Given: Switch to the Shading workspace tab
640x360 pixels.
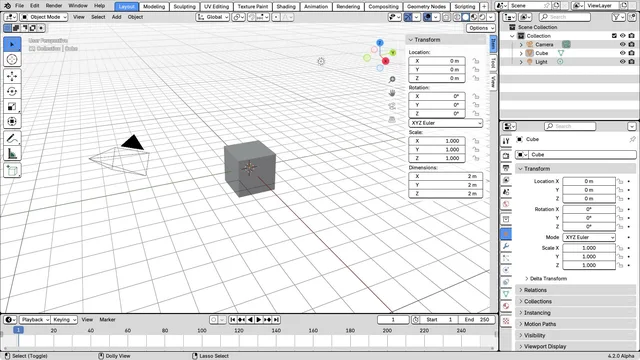Looking at the screenshot, I should [x=286, y=7].
